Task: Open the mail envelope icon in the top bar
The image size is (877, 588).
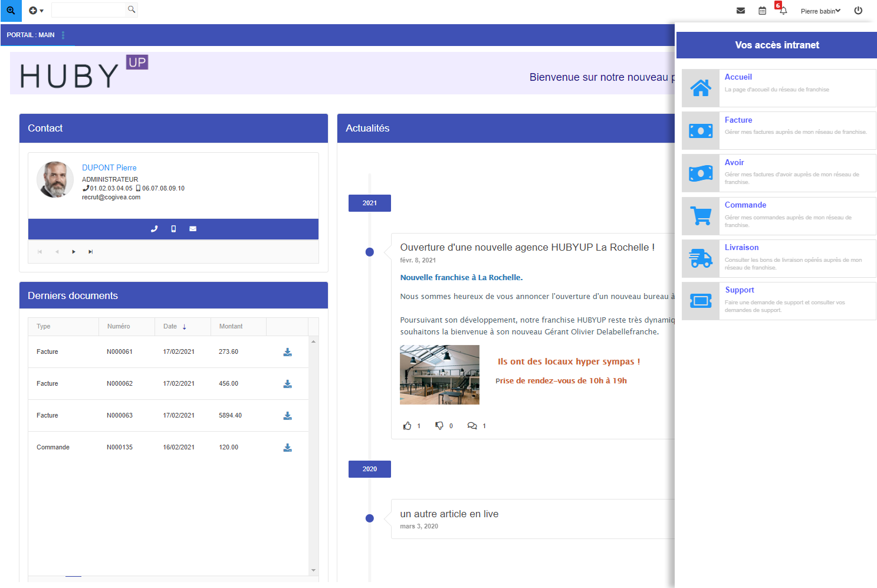Action: tap(741, 11)
